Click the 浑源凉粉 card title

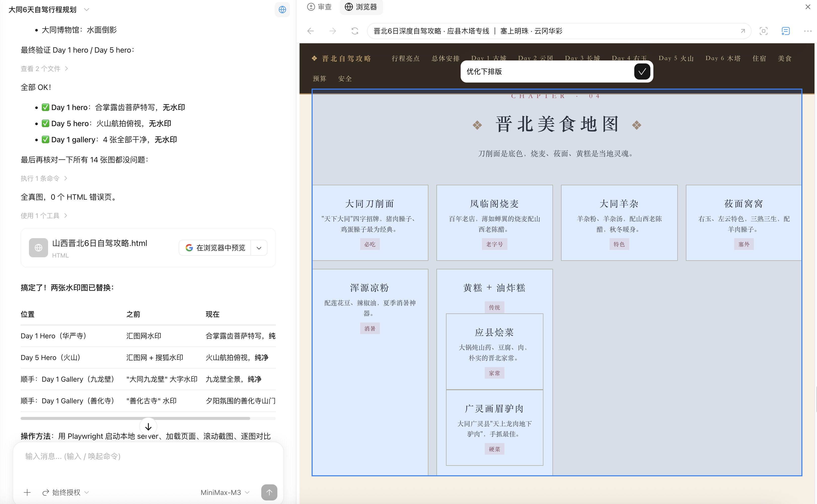pyautogui.click(x=370, y=288)
